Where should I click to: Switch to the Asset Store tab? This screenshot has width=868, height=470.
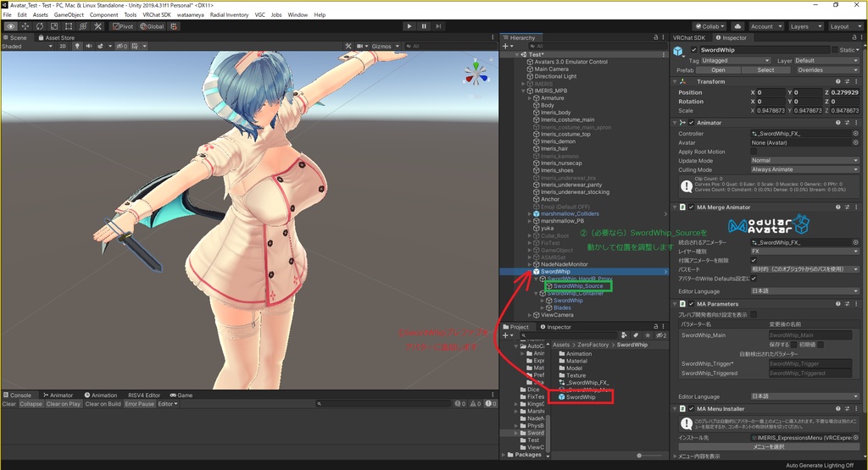point(56,37)
